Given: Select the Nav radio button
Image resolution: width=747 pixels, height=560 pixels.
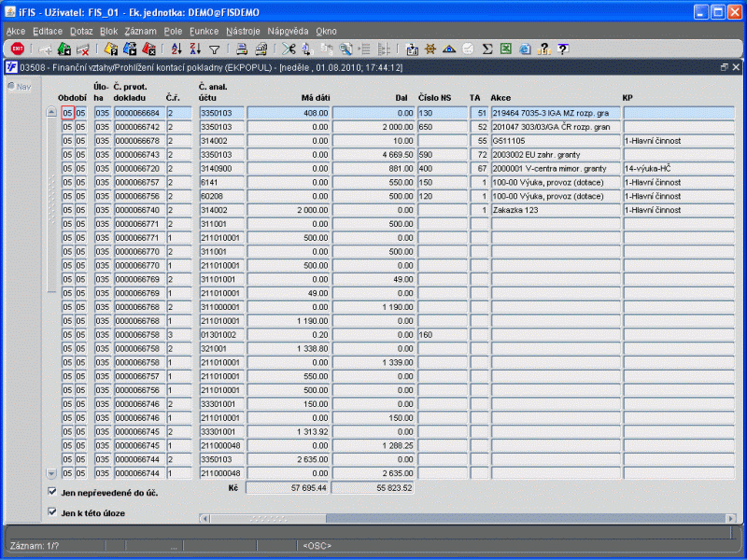Looking at the screenshot, I should point(11,87).
